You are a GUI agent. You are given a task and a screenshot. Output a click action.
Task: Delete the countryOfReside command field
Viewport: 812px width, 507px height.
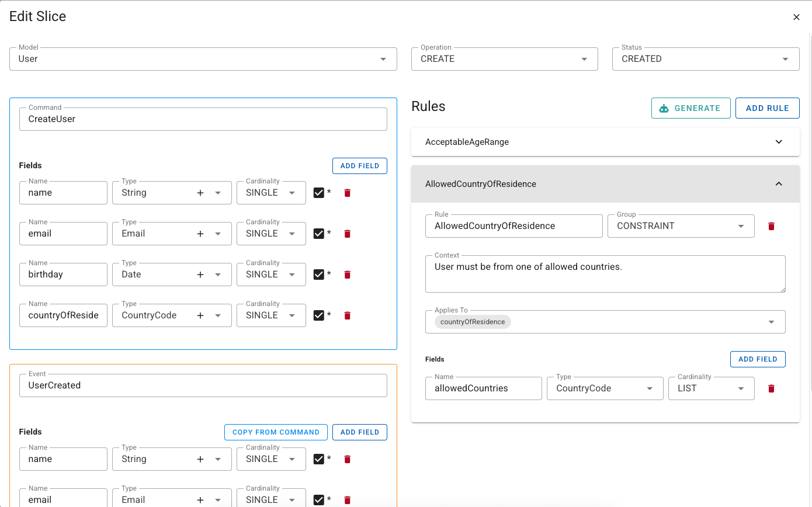click(347, 315)
